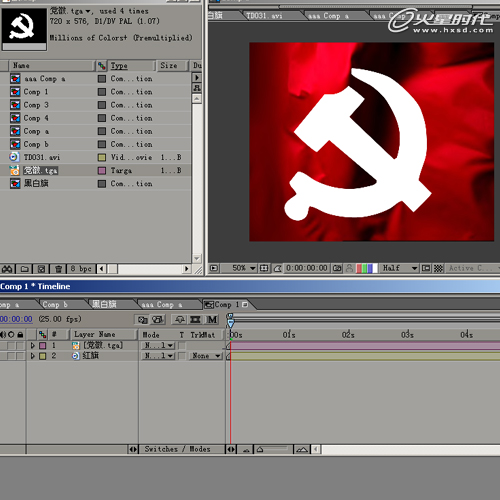
Task: Toggle frame blending filmstrip icon in Timeline
Action: click(195, 320)
